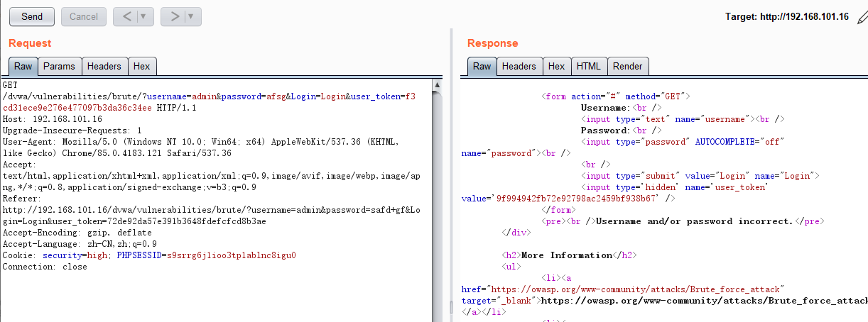
Task: Switch to the Request Headers tab
Action: pyautogui.click(x=104, y=66)
